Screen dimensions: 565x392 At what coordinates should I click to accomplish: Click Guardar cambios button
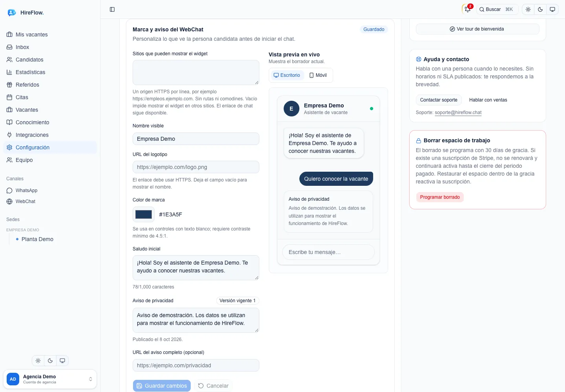click(x=162, y=386)
